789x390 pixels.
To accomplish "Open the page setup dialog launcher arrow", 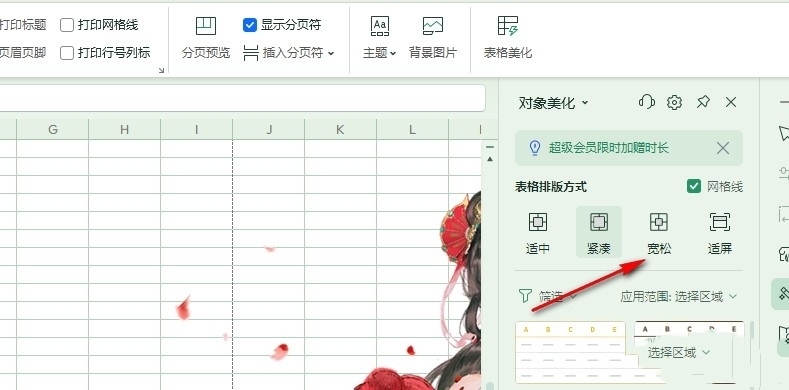I will point(161,70).
